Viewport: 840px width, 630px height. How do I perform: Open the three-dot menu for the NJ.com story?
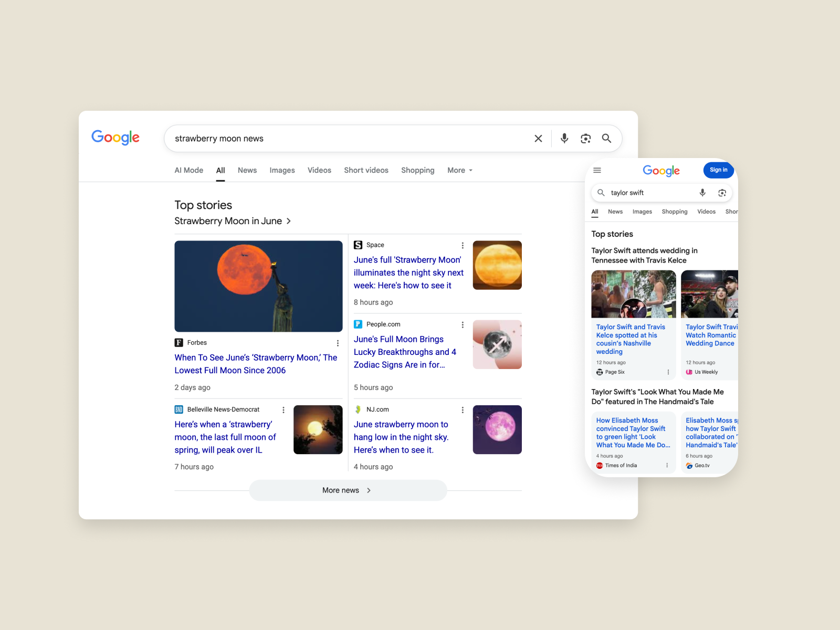click(463, 410)
